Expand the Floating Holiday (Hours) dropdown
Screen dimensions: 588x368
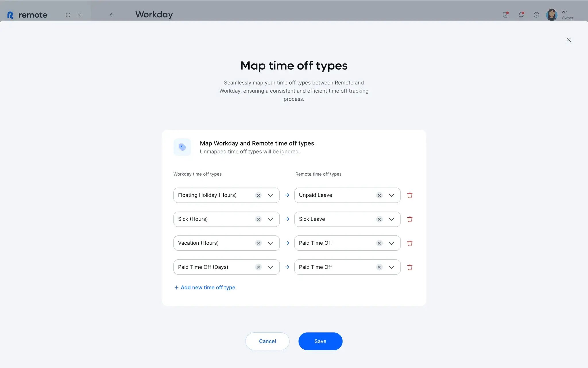tap(270, 195)
